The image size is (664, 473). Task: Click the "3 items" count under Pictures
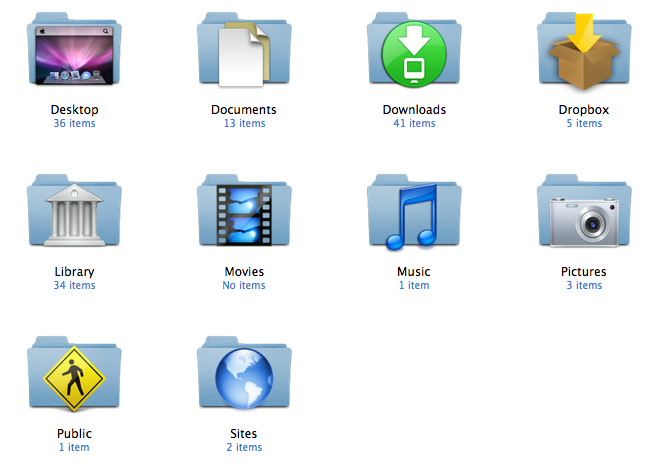tap(584, 285)
